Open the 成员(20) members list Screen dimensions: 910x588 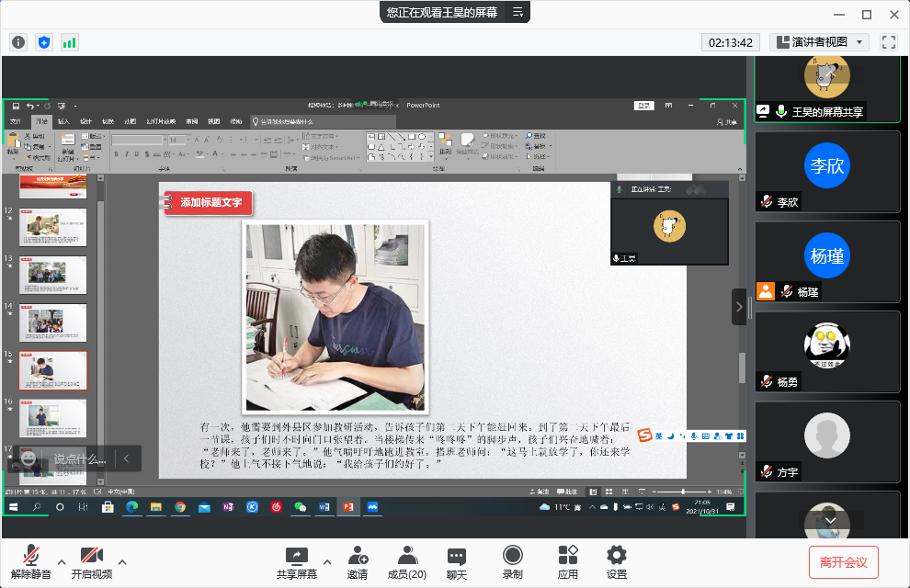[x=405, y=561]
